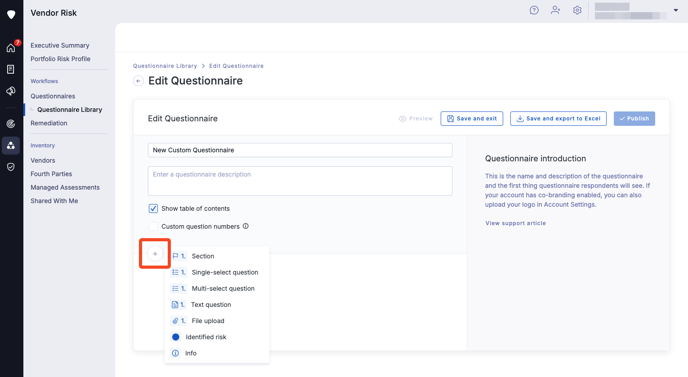Open the megaphone sidebar icon
Image resolution: width=688 pixels, height=377 pixels.
point(11,91)
